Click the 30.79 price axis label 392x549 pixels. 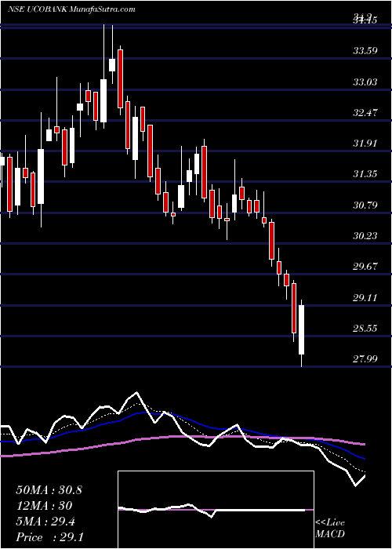(365, 205)
